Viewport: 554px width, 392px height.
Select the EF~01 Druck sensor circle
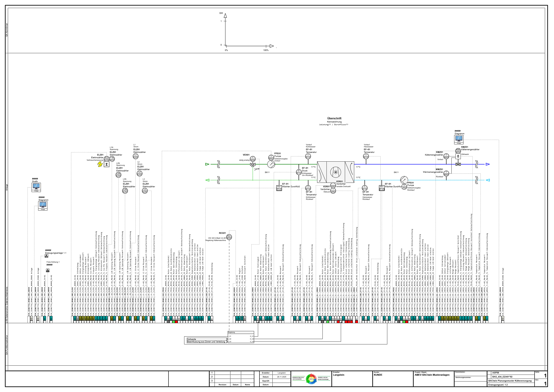point(299,172)
